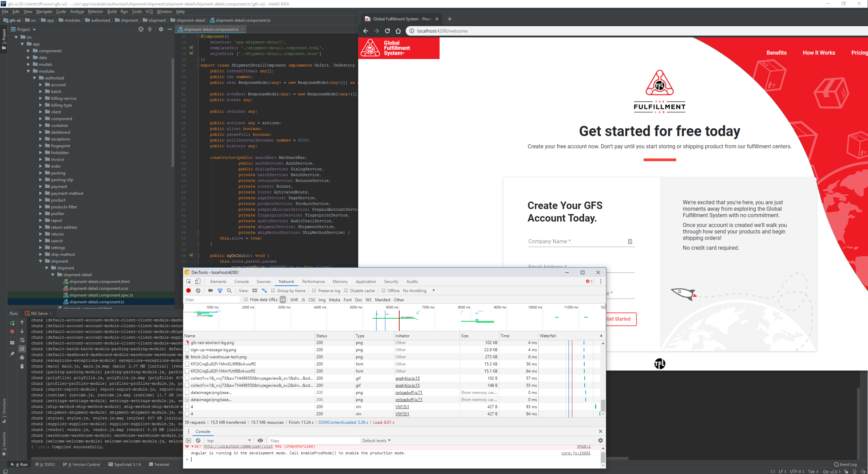This screenshot has height=474, width=868.
Task: Open the analytics.js:15 initiator link on the s=1 collect row
Action: [407, 378]
